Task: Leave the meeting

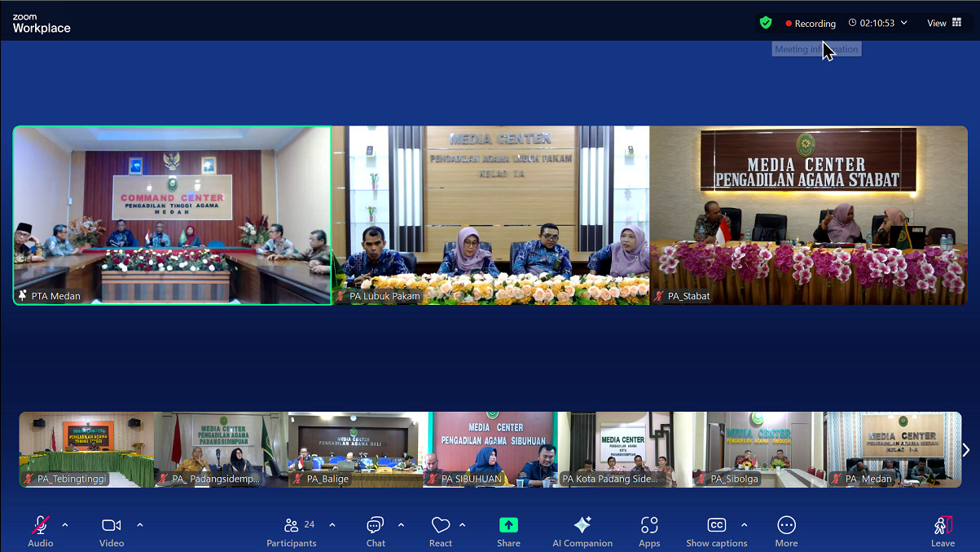Action: tap(943, 531)
